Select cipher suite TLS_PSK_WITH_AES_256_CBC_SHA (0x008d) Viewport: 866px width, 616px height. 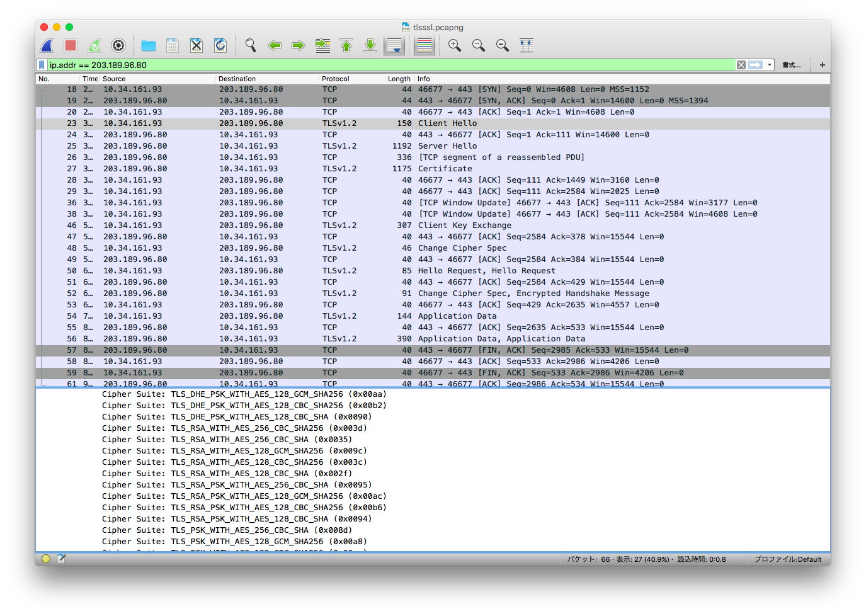(227, 530)
